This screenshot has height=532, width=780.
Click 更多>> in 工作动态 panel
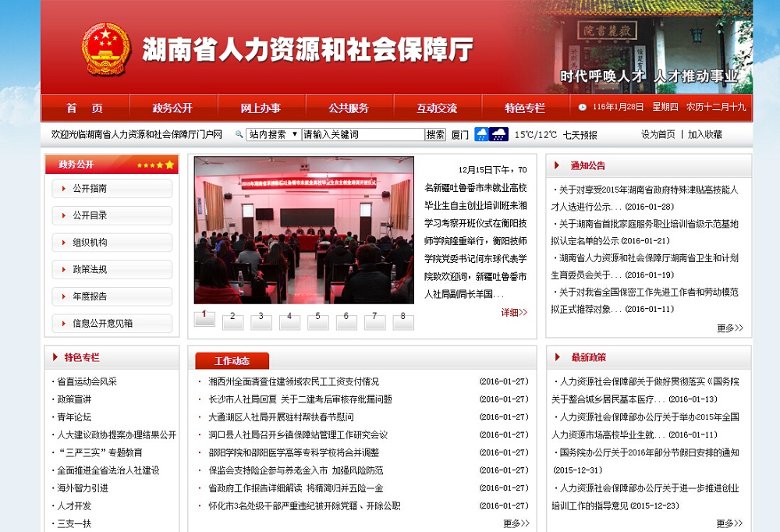pyautogui.click(x=516, y=523)
